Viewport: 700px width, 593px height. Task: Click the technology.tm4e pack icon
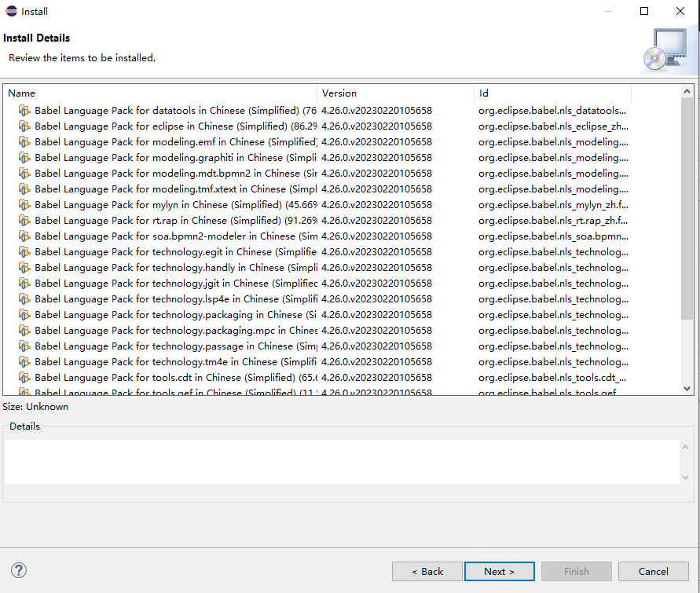[x=24, y=362]
